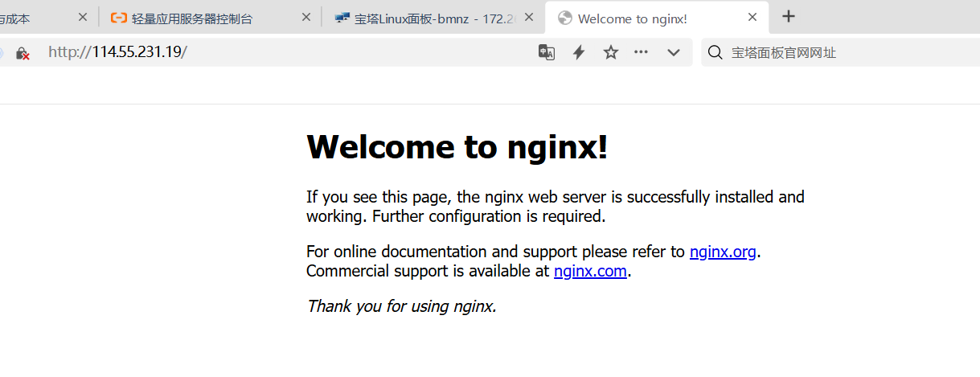Image resolution: width=980 pixels, height=377 pixels.
Task: Click the 宝塔 panel favicon on tab
Action: point(342,17)
